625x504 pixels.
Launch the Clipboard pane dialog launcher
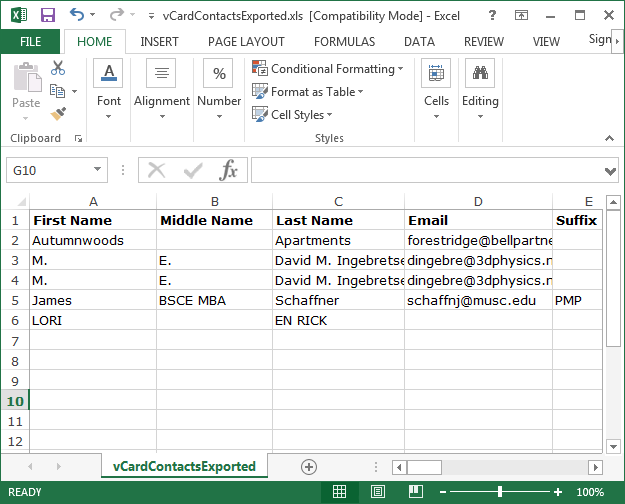click(79, 138)
